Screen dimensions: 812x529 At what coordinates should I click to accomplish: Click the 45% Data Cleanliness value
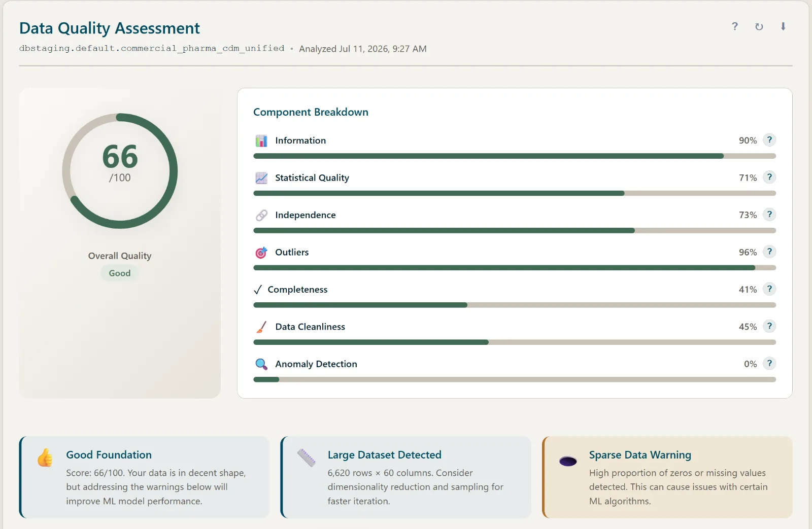pos(748,327)
